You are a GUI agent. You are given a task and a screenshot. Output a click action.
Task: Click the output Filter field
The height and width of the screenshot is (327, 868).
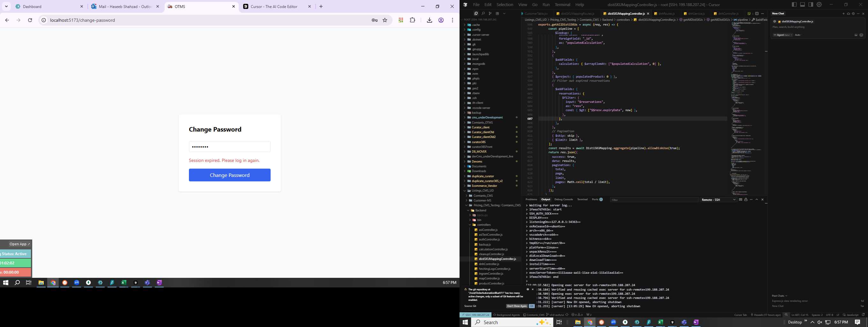point(654,200)
